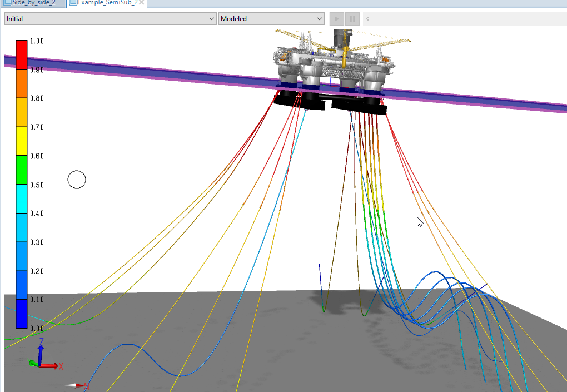567x392 pixels.
Task: Click the left arrow on timeline bar
Action: pyautogui.click(x=367, y=19)
